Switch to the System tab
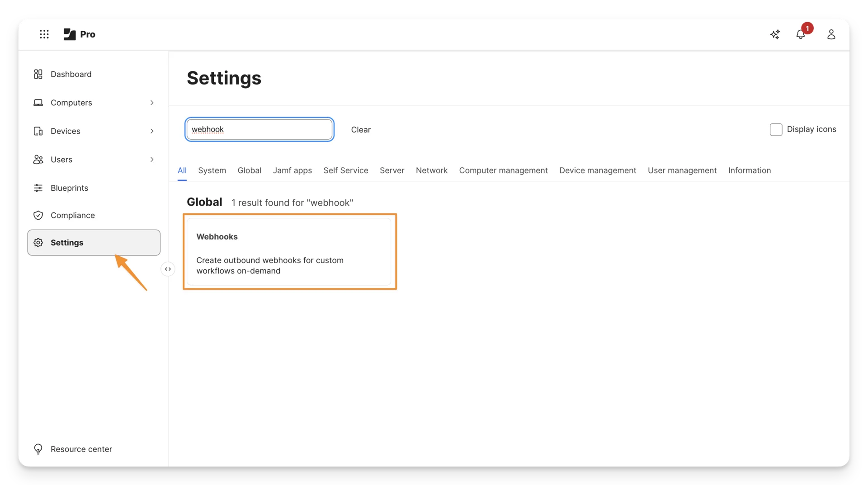This screenshot has height=485, width=868. 212,170
